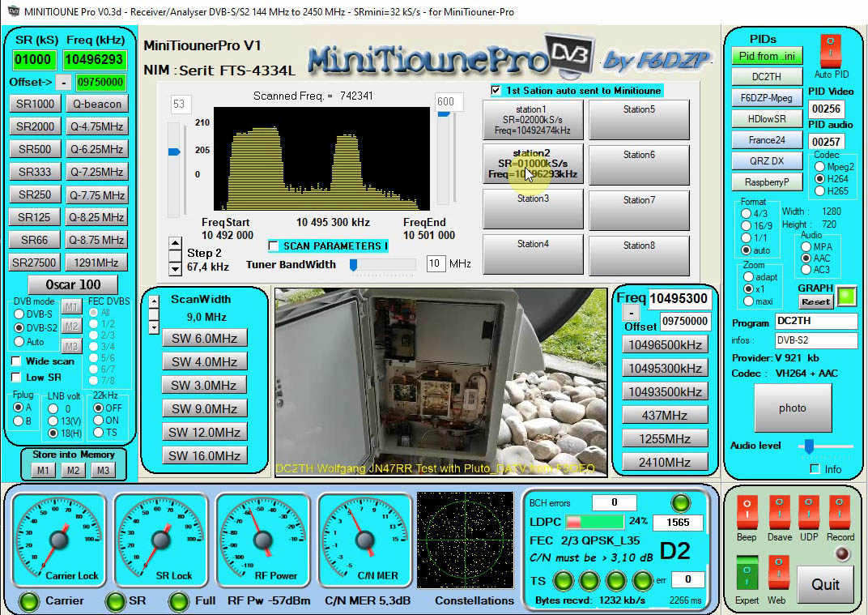Click the minus offset button near Offset->
The width and height of the screenshot is (868, 615).
(x=64, y=83)
